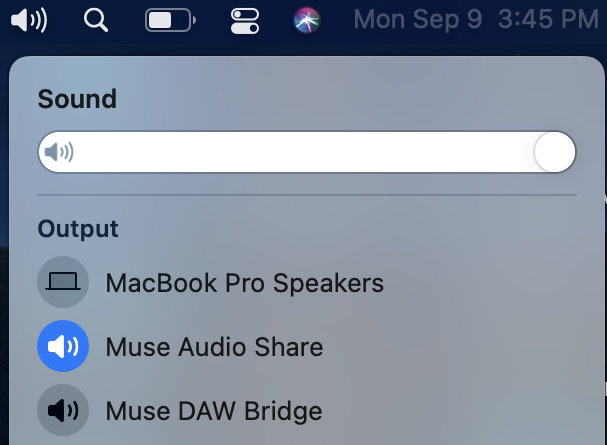Open Control Center switches icon
This screenshot has height=445, width=607.
(245, 21)
